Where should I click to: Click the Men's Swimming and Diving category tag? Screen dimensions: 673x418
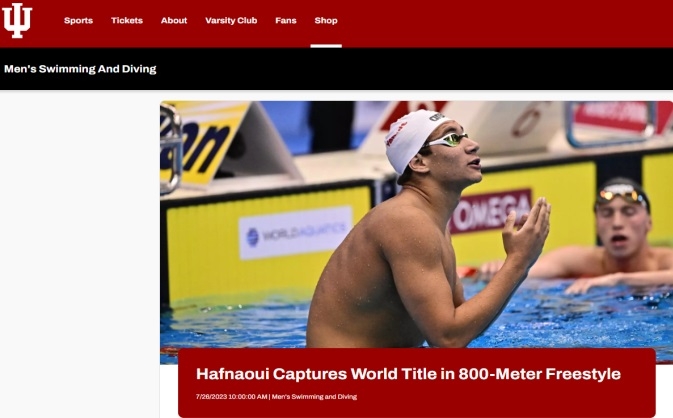(314, 397)
